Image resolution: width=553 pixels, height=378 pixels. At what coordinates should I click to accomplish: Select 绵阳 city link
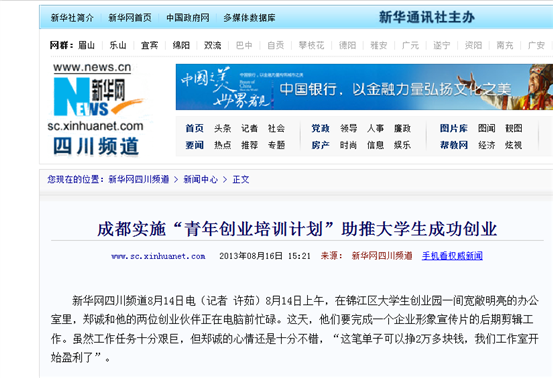(181, 45)
